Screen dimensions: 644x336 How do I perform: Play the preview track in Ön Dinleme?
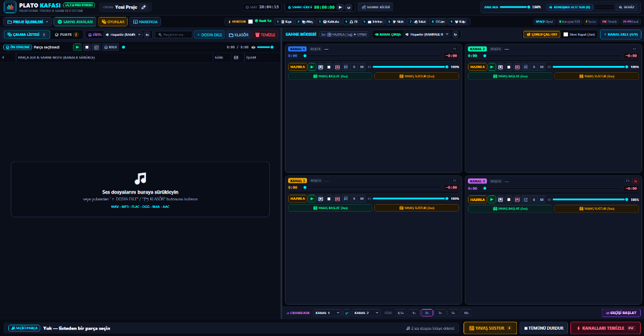click(x=77, y=47)
